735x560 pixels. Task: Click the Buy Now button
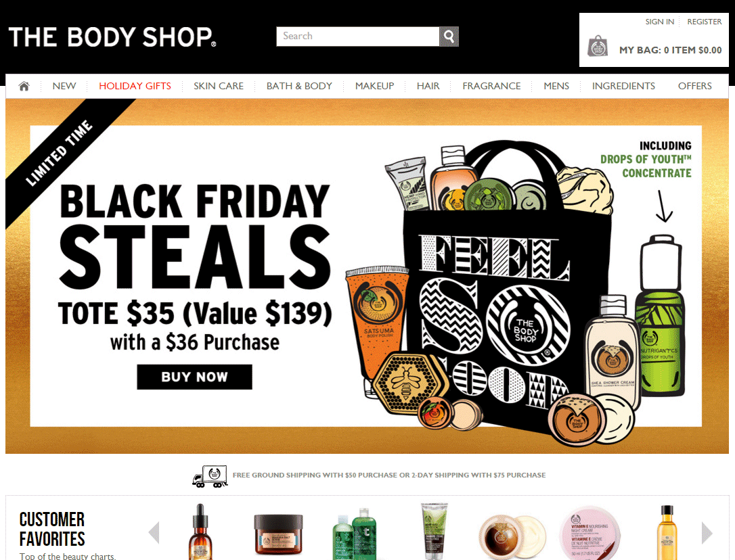(x=194, y=377)
